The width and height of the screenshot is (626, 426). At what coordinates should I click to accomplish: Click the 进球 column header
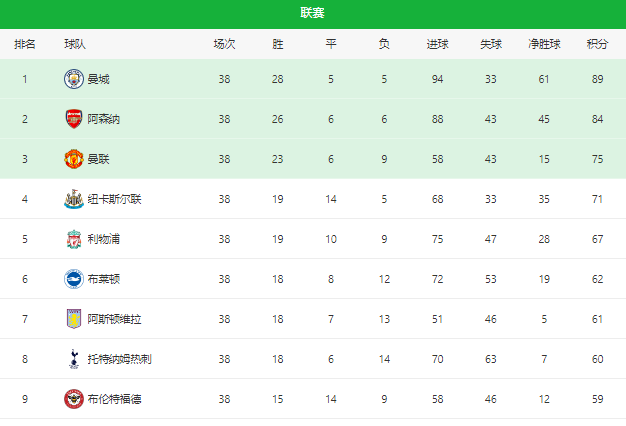point(438,44)
